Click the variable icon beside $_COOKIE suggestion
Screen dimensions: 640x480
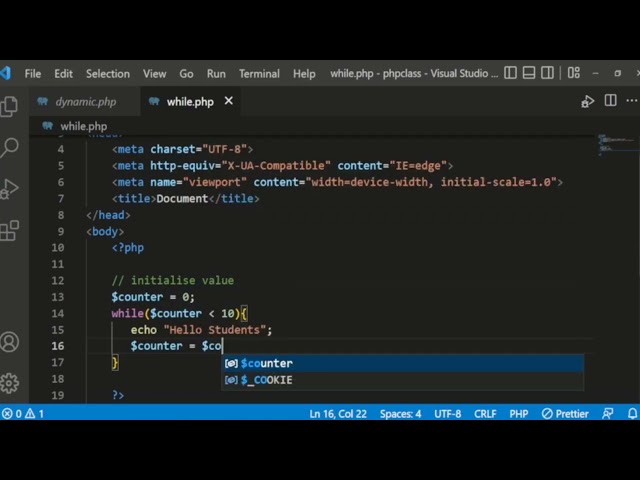pyautogui.click(x=231, y=380)
